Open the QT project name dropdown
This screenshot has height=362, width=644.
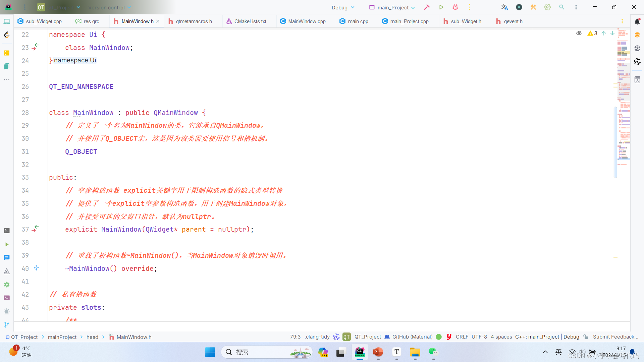pos(59,7)
